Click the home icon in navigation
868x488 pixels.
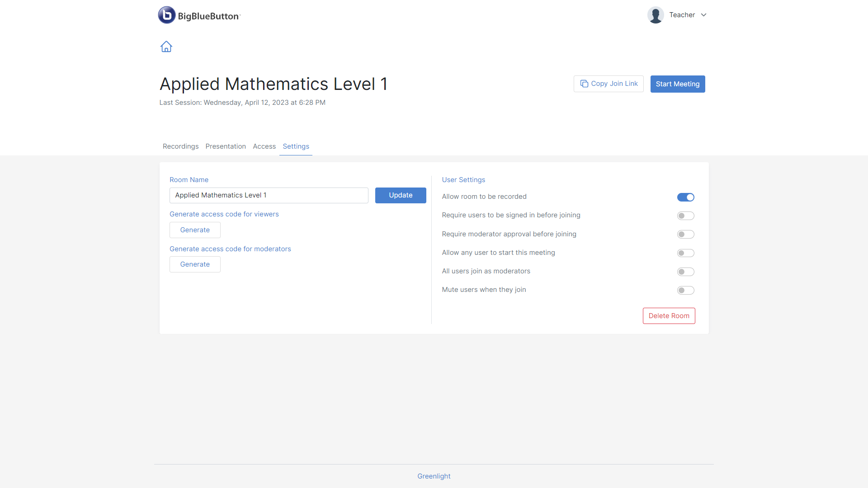166,47
